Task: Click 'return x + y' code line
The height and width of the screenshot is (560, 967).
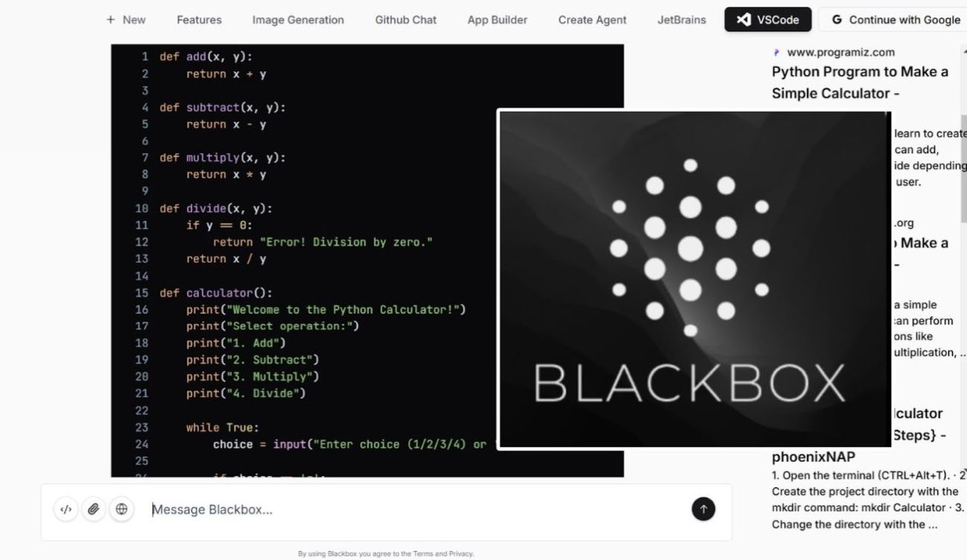Action: (226, 74)
